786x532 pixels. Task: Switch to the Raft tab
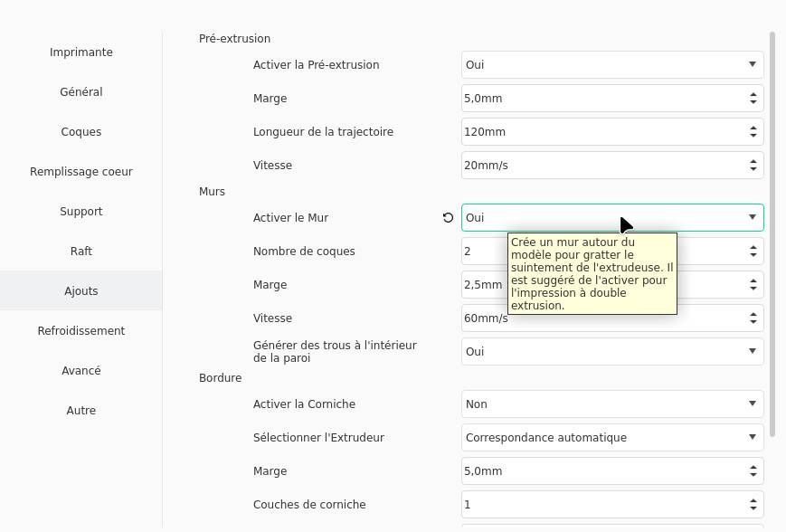pos(81,252)
